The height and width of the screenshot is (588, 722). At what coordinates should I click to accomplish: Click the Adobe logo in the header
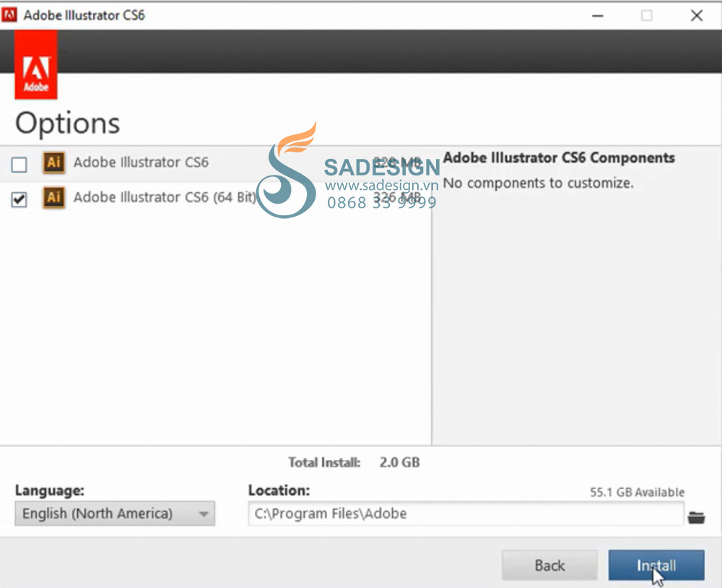coord(36,64)
